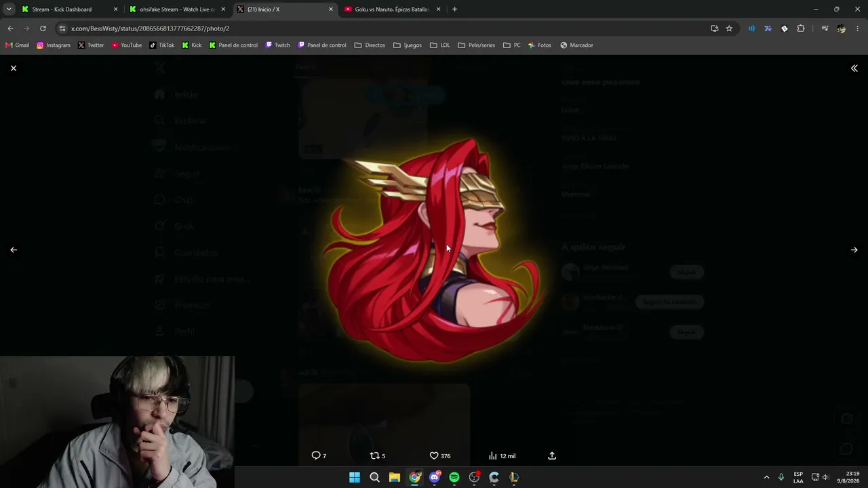Open Windows taskbar Search

click(x=374, y=477)
